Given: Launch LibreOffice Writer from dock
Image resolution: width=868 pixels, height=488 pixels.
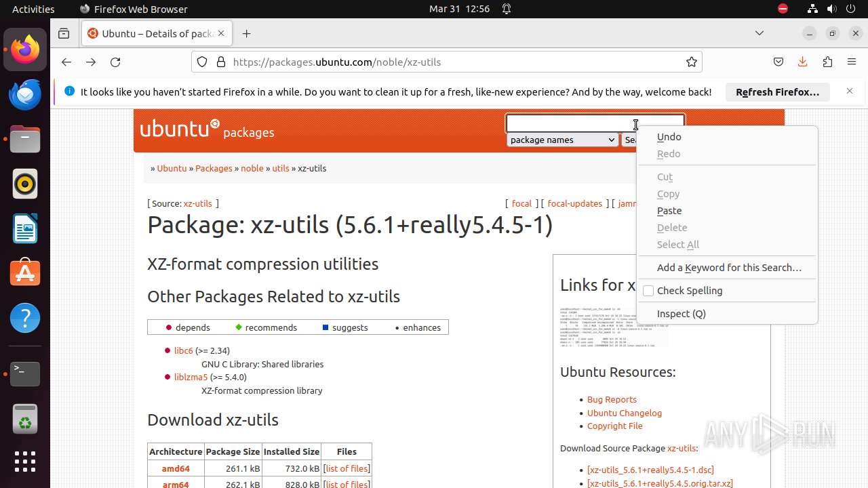Looking at the screenshot, I should pyautogui.click(x=25, y=228).
